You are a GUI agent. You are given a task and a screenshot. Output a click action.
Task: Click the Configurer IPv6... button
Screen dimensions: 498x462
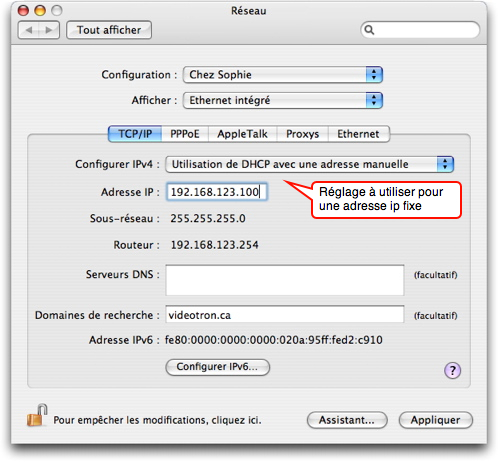click(x=217, y=367)
